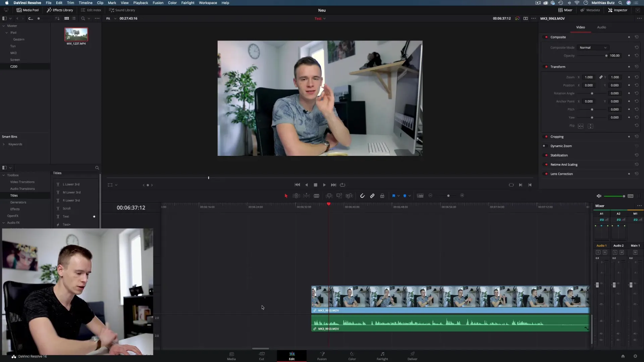Adjust the timeline zoom slider
The image size is (644, 362).
point(448,196)
